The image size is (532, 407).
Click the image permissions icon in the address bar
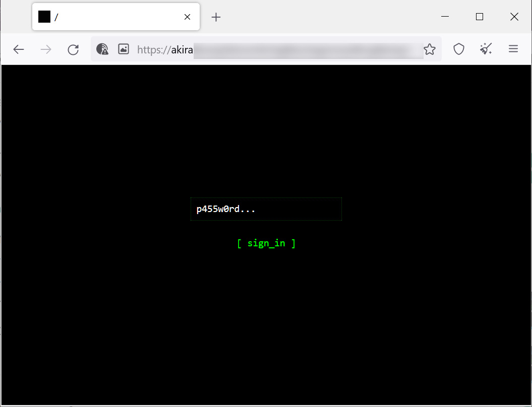123,49
